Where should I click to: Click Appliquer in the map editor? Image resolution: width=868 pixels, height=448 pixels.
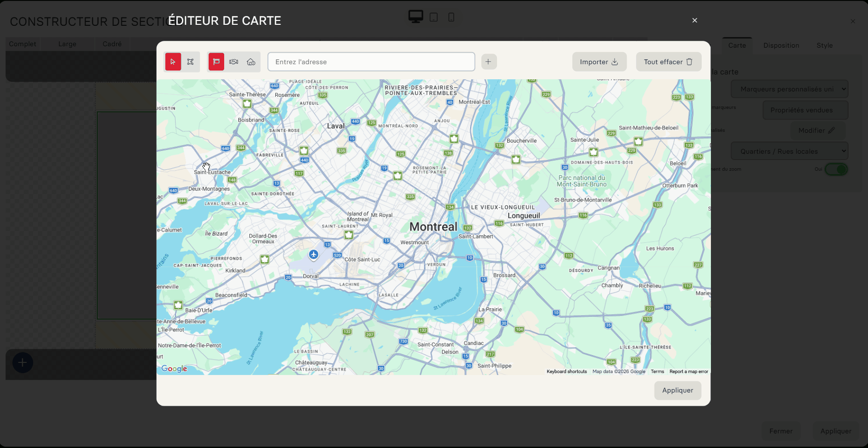(x=677, y=390)
